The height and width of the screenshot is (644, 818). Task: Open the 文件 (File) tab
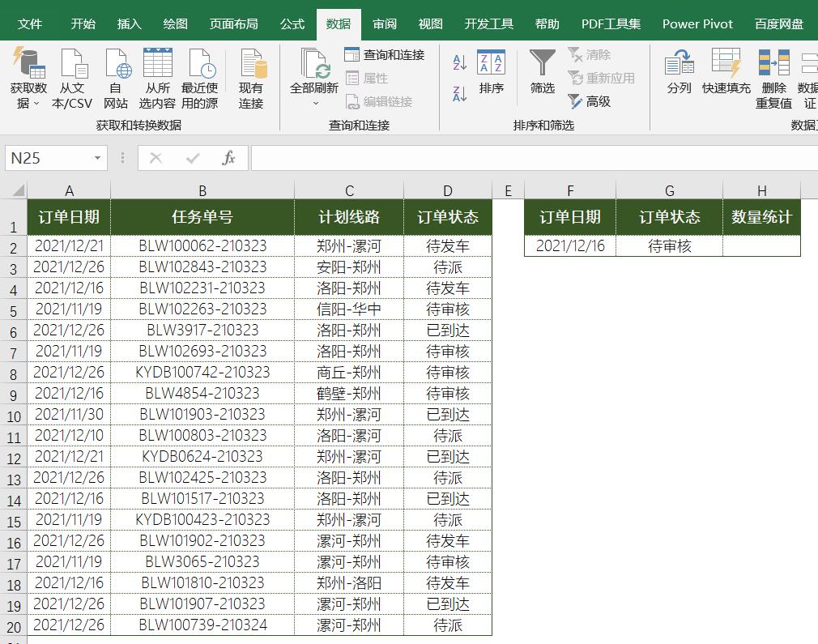(30, 24)
